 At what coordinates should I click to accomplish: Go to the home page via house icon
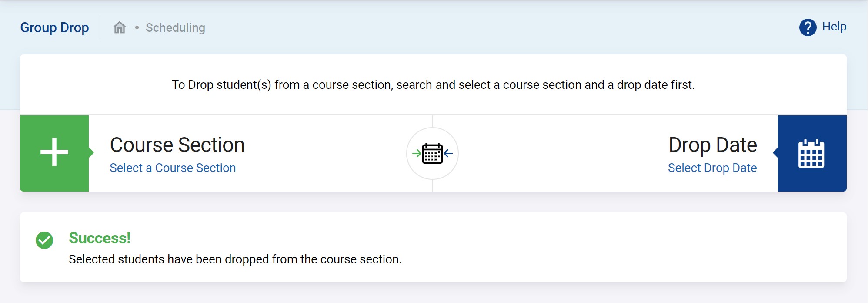coord(120,27)
